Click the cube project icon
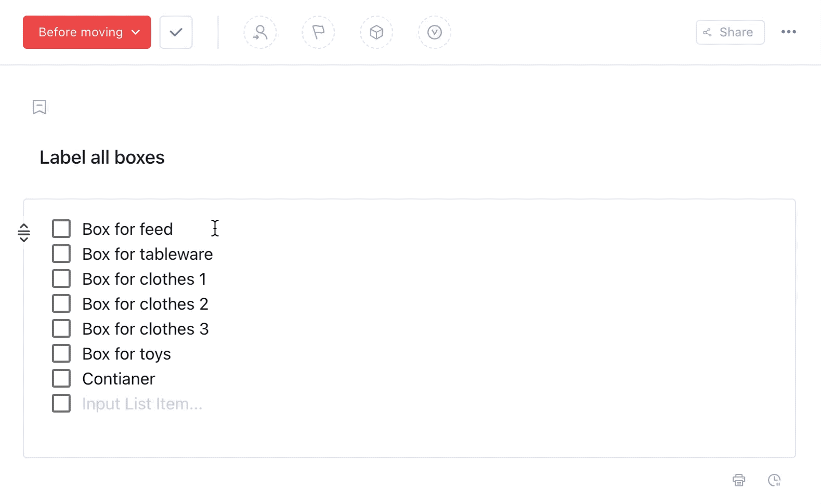This screenshot has width=821, height=504. point(376,32)
